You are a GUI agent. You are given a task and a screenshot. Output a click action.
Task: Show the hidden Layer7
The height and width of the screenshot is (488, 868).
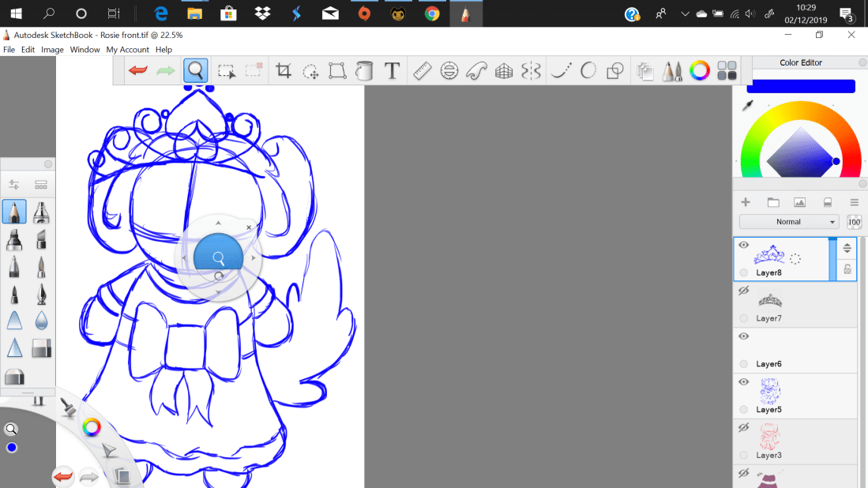743,291
